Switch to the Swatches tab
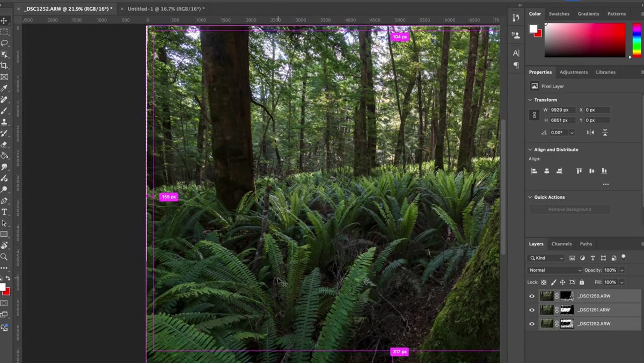The image size is (644, 363). 559,14
